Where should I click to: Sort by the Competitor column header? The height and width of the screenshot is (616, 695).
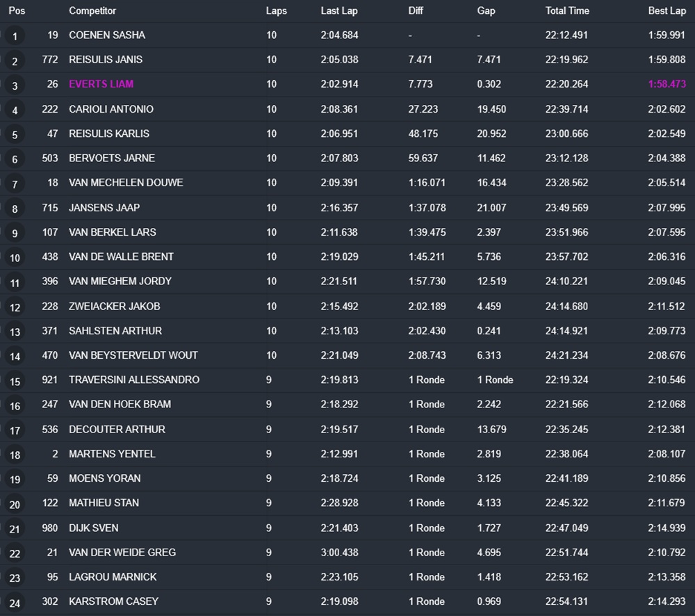(x=92, y=10)
